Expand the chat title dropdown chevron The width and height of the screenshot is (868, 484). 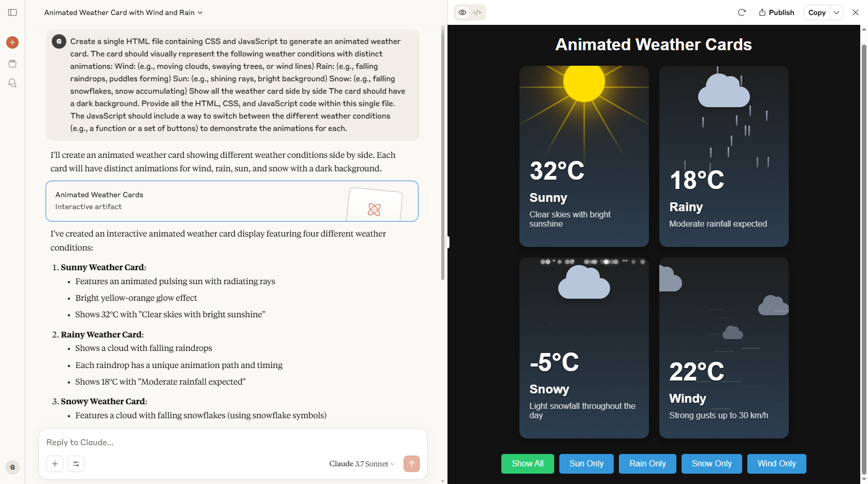point(200,12)
